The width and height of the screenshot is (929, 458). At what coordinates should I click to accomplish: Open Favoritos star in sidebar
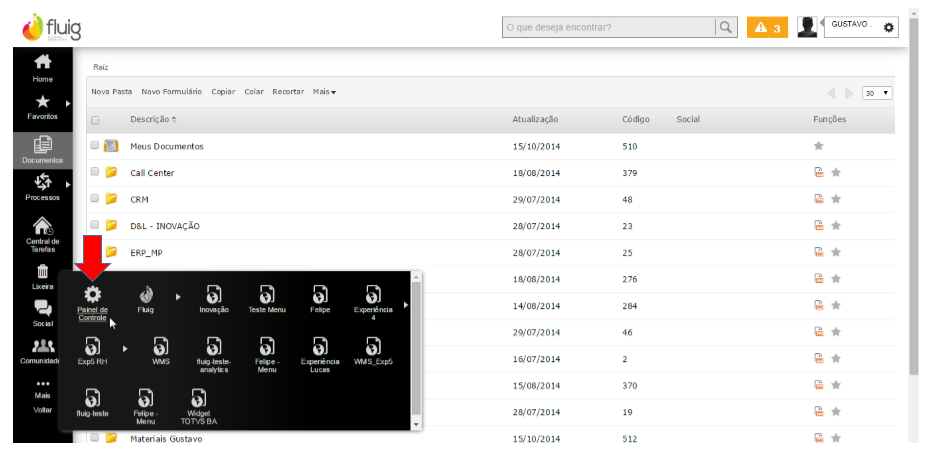click(x=43, y=107)
